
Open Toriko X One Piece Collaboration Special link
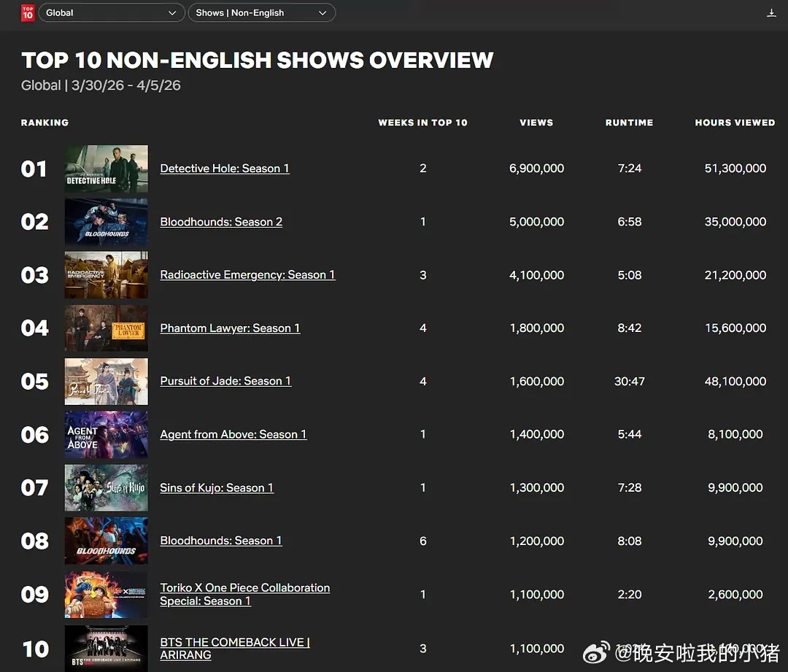244,594
